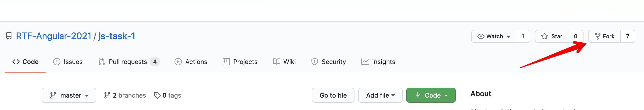Image resolution: width=644 pixels, height=110 pixels.
Task: Expand the Watch dropdown arrow
Action: (508, 37)
